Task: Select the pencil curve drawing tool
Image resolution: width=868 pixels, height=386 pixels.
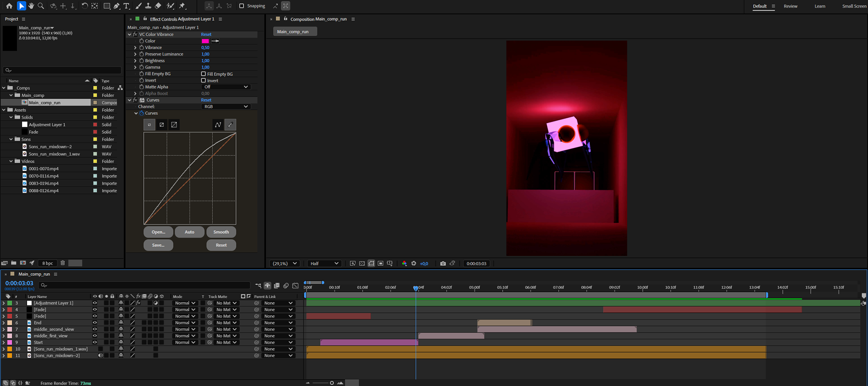Action: coord(230,125)
